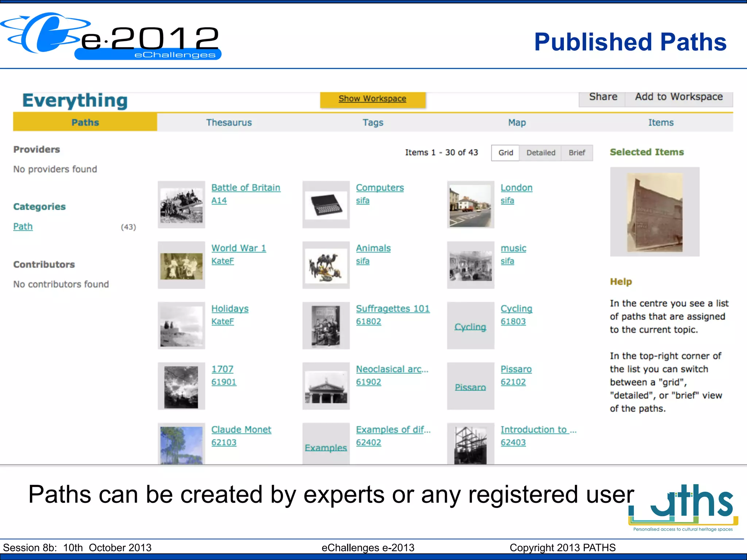The width and height of the screenshot is (747, 560).
Task: Filter by the Path category link
Action: pos(23,226)
